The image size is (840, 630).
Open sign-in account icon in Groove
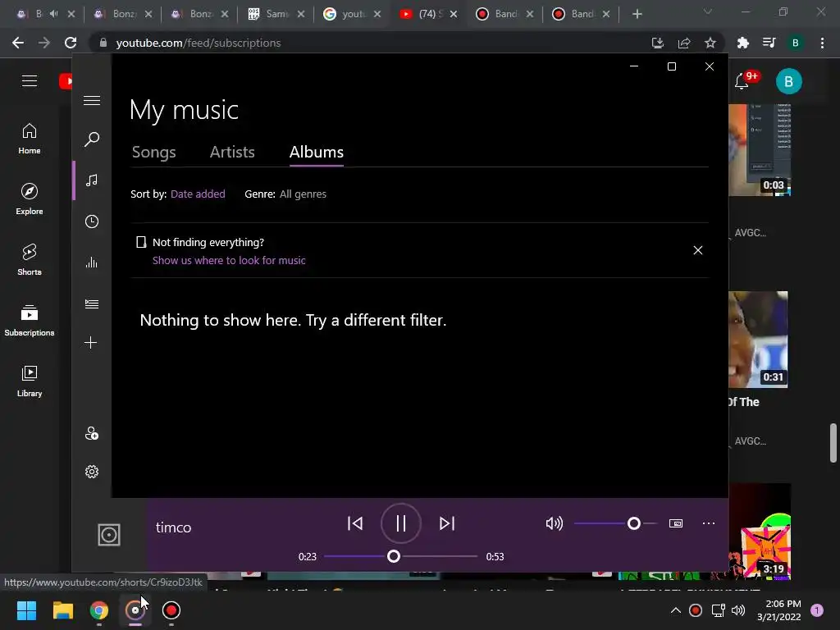click(x=92, y=433)
